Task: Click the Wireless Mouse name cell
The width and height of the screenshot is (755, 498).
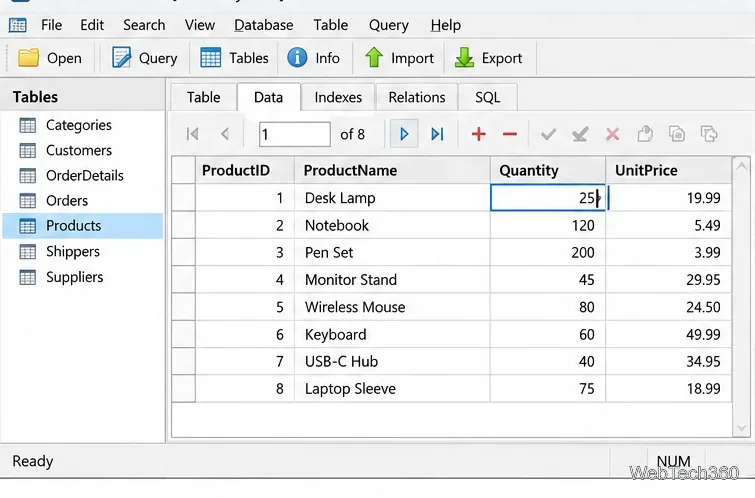Action: [x=392, y=307]
